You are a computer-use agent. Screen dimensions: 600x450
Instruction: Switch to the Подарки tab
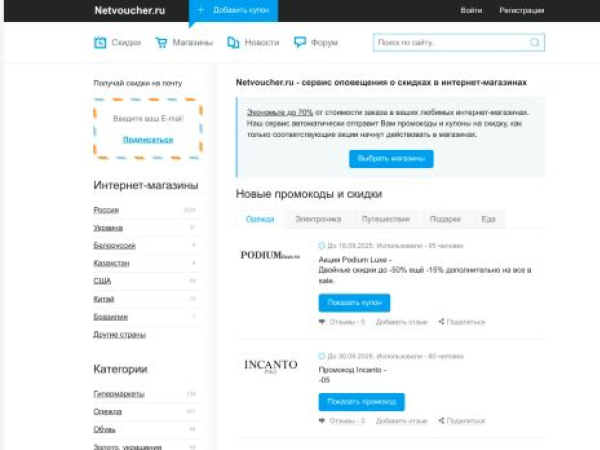pos(445,219)
